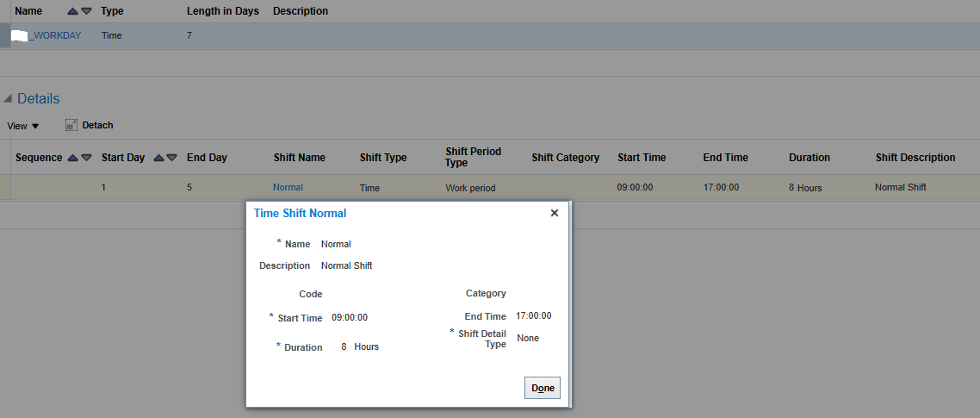Screen dimensions: 980x418
Task: Sort Name column descending
Action: pos(87,11)
